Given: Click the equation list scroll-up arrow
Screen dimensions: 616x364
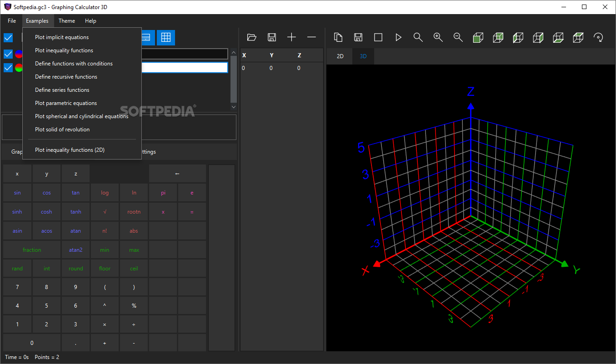Looking at the screenshot, I should [x=234, y=52].
